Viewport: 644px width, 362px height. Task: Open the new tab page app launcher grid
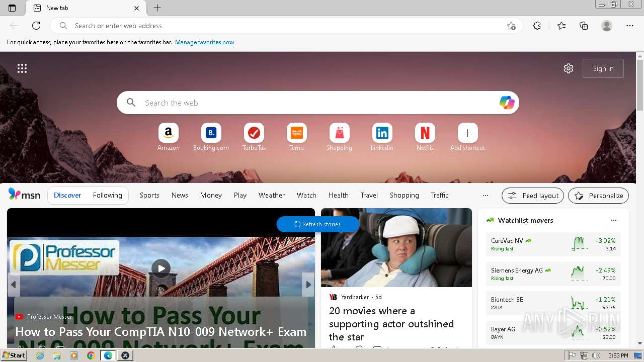point(22,68)
